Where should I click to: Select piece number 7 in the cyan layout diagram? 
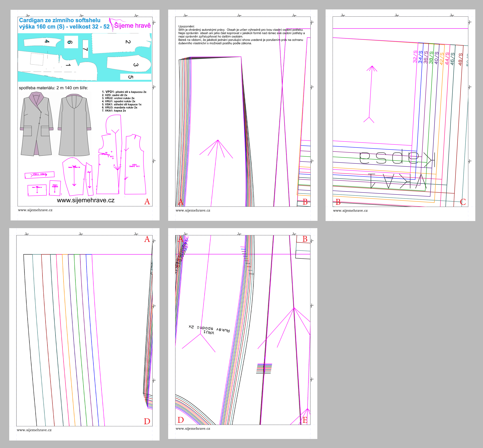click(85, 49)
